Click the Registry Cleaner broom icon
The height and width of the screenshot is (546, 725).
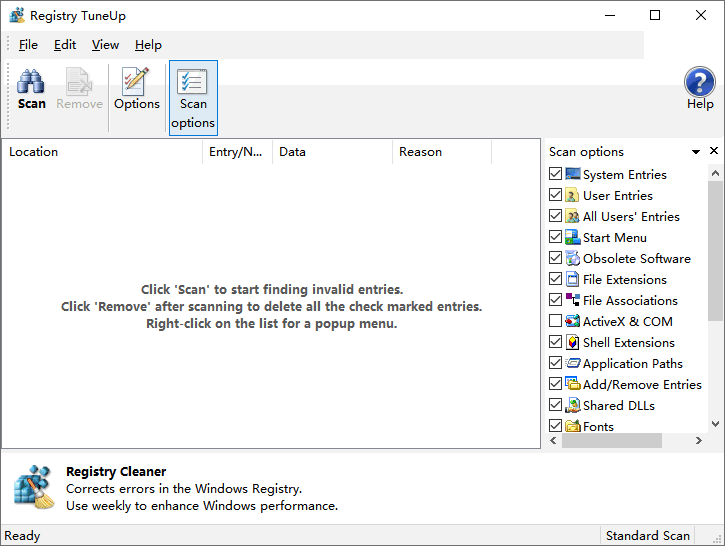[x=34, y=487]
